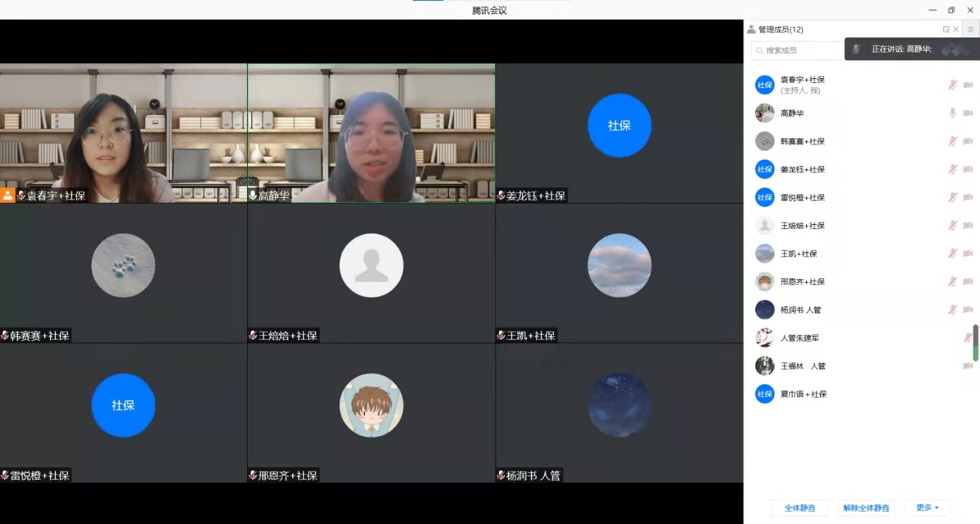Select 邢恩齐+社保 in the member list
Screen dimensions: 980x524
pos(802,282)
